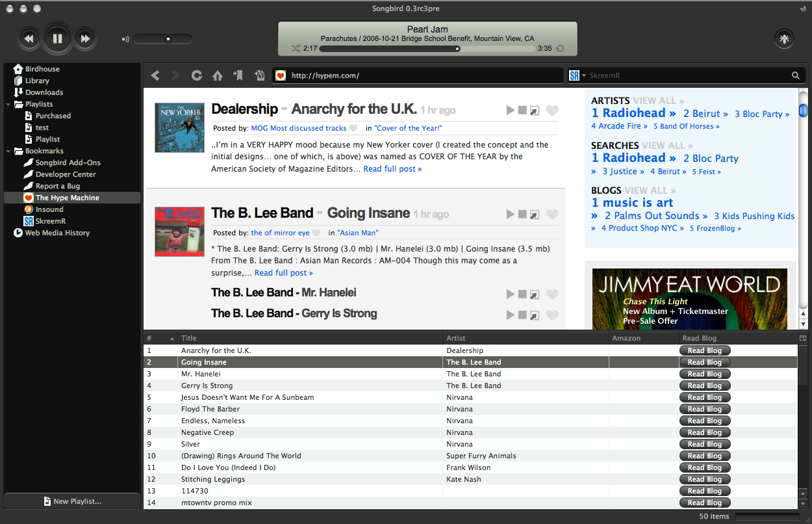The width and height of the screenshot is (812, 524).
Task: Click the Hype Machine heart favicon in address bar
Action: pyautogui.click(x=281, y=75)
